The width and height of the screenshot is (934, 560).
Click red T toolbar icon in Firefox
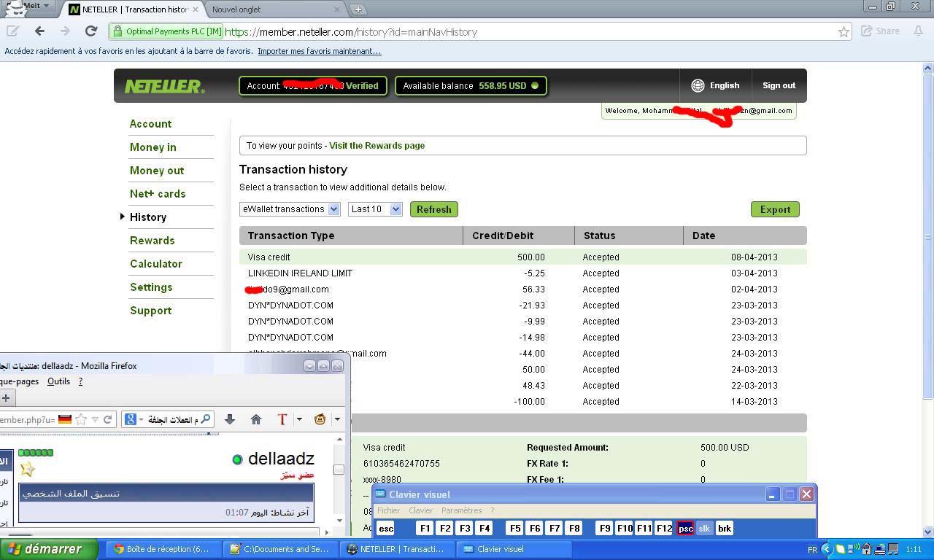click(x=282, y=419)
